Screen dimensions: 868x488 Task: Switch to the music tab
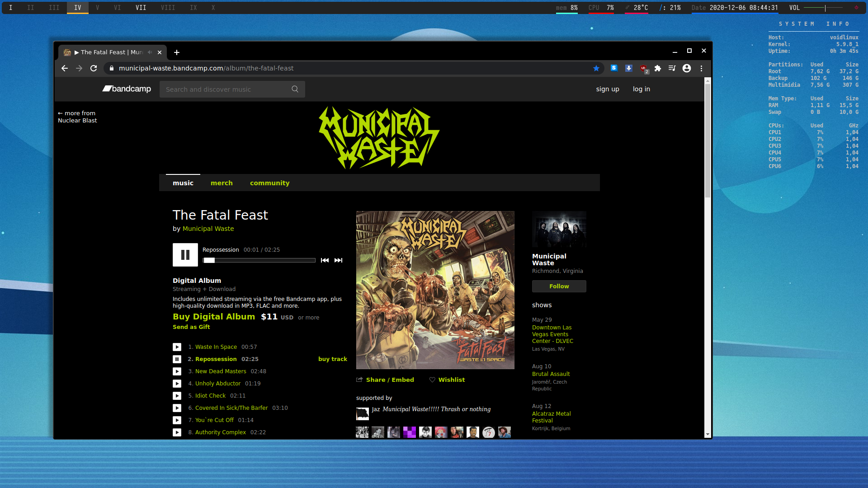click(183, 183)
